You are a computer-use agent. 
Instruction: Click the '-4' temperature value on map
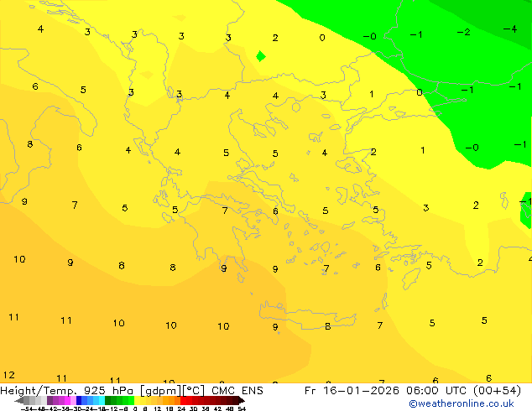click(510, 29)
